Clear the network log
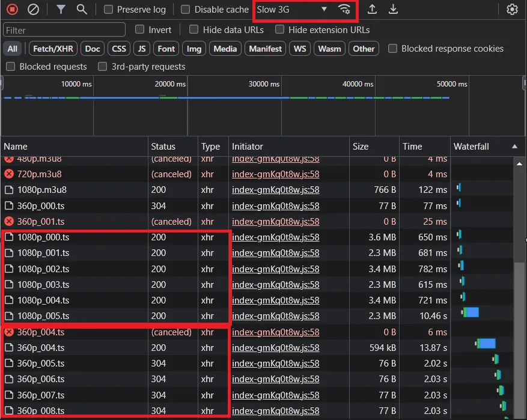527x420 pixels. tap(34, 10)
